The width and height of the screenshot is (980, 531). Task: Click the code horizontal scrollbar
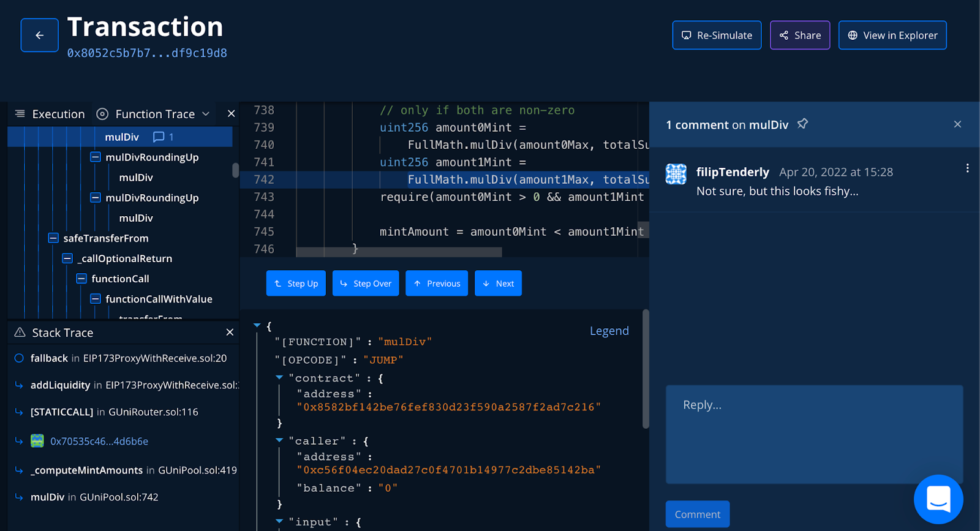tap(399, 252)
